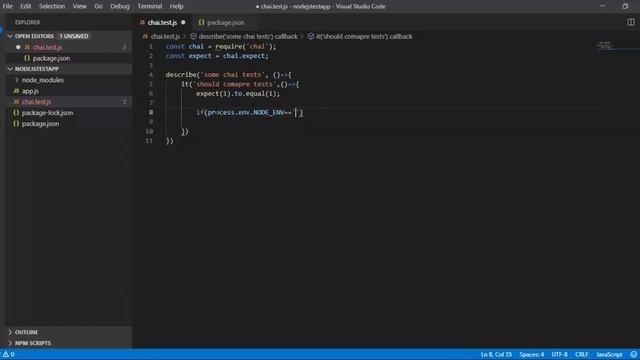The height and width of the screenshot is (360, 640).
Task: Open the Terminal menu
Action: point(149,6)
